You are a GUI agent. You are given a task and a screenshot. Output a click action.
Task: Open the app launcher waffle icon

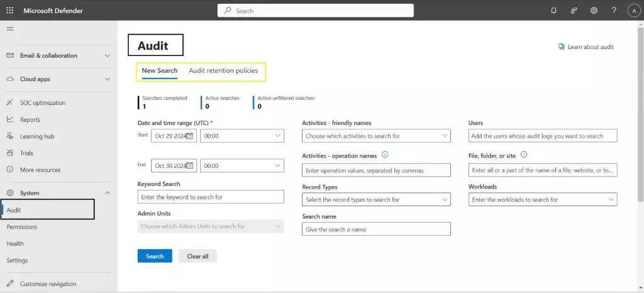coord(10,11)
